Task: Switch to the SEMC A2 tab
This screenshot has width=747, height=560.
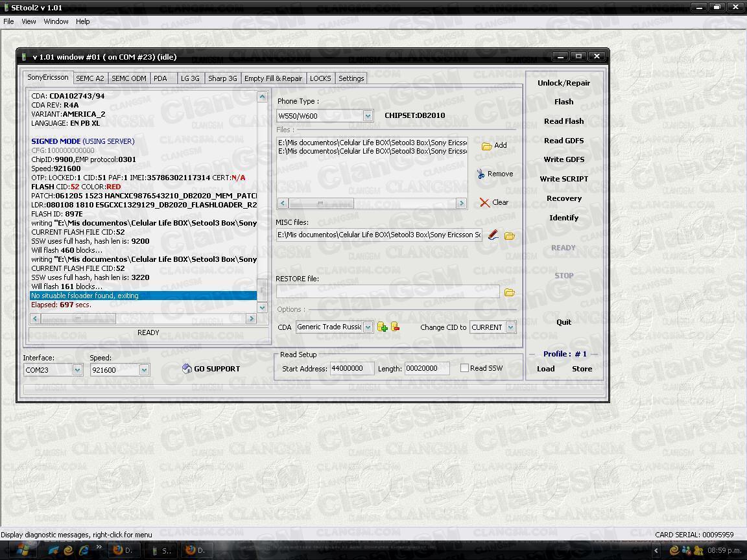Action: click(90, 78)
